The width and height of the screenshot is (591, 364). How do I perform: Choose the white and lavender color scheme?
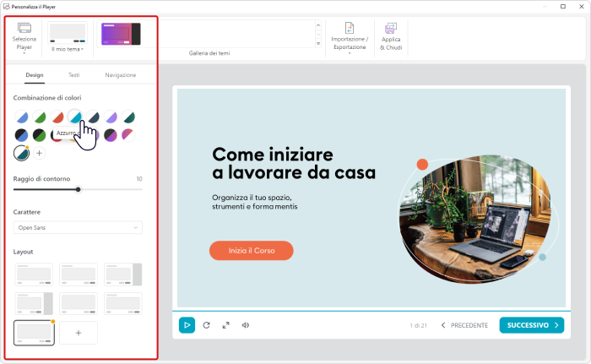[111, 117]
